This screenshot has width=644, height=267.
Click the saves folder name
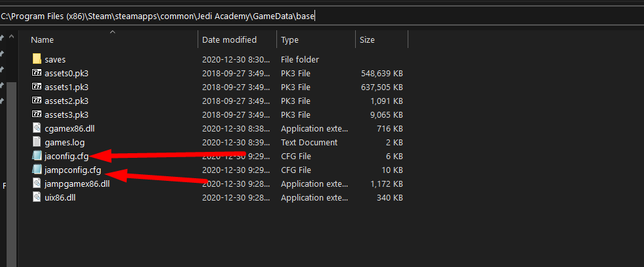(55, 59)
